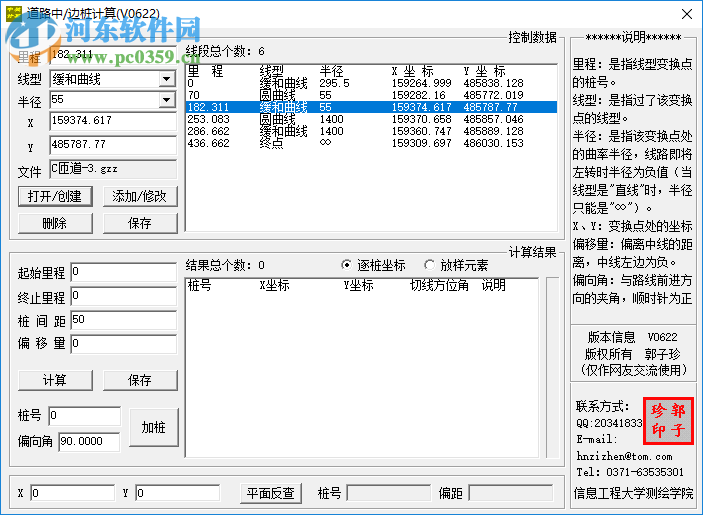Click the 起始里程 input field
The image size is (703, 515).
(124, 272)
